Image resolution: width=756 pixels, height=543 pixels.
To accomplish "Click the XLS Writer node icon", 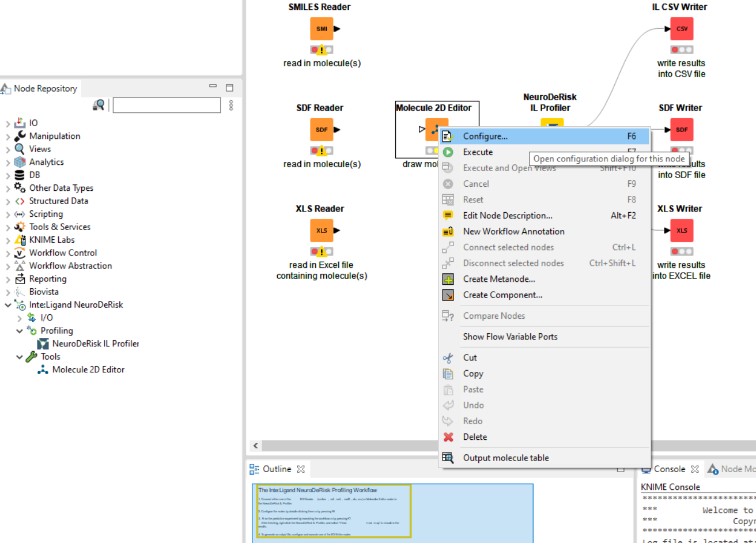I will pyautogui.click(x=682, y=231).
